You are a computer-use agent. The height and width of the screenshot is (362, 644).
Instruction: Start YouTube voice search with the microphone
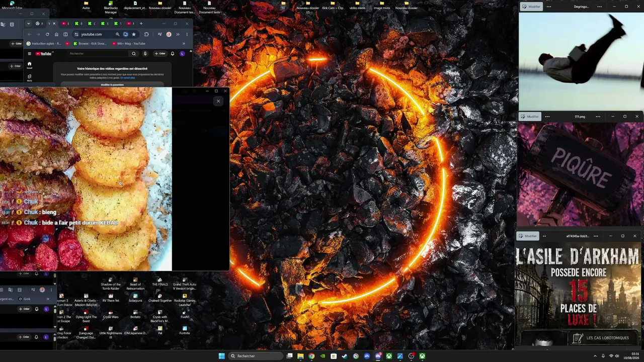pos(145,53)
